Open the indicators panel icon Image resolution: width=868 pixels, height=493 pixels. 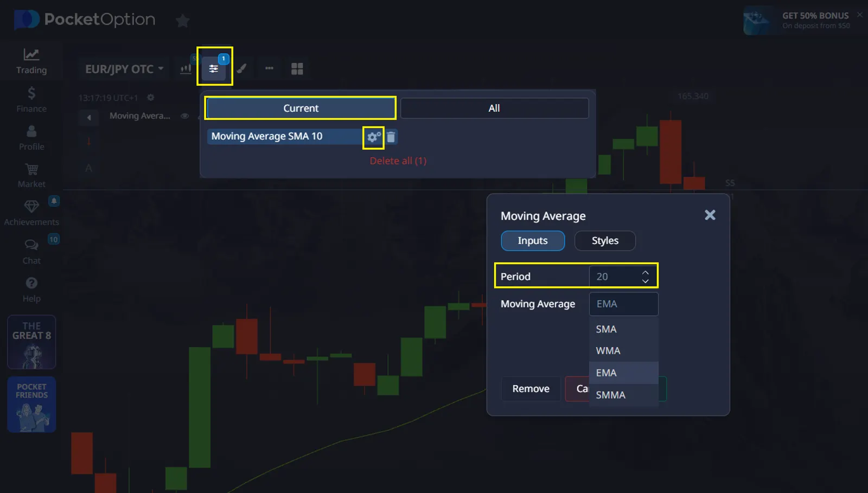click(x=214, y=69)
